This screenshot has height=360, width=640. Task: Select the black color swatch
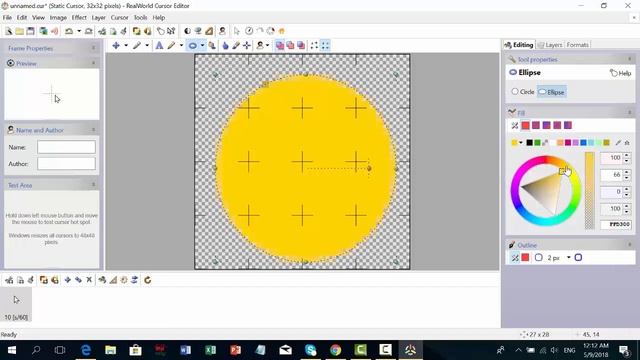click(529, 142)
